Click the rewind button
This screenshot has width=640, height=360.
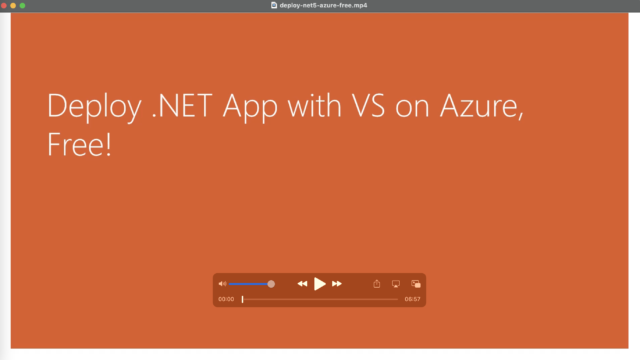302,284
